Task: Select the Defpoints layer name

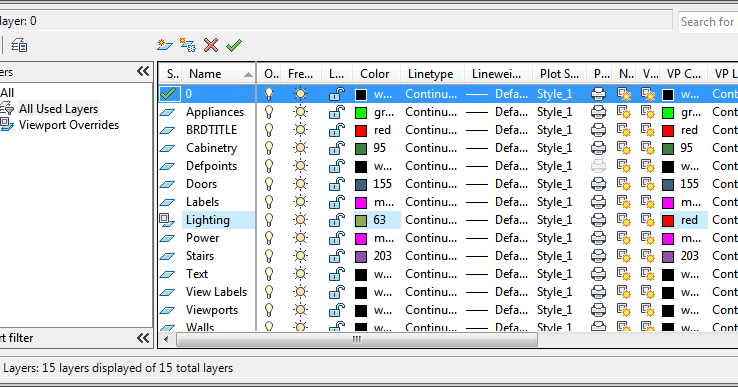Action: 211,166
